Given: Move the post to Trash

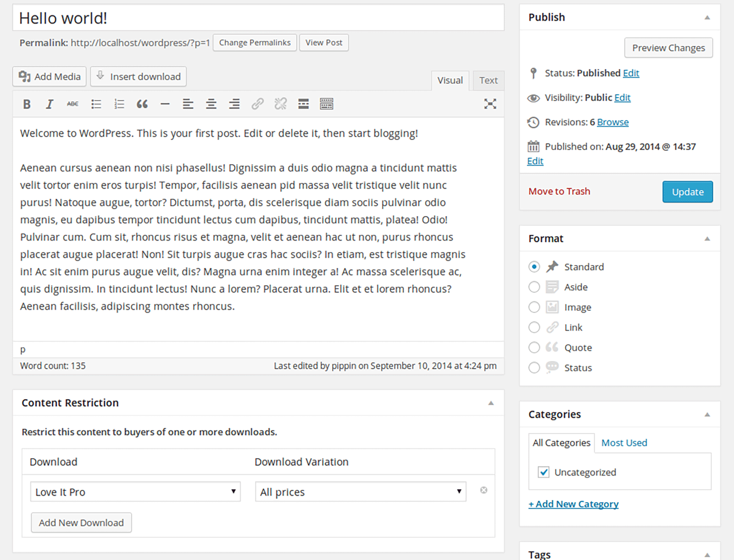Looking at the screenshot, I should tap(559, 191).
